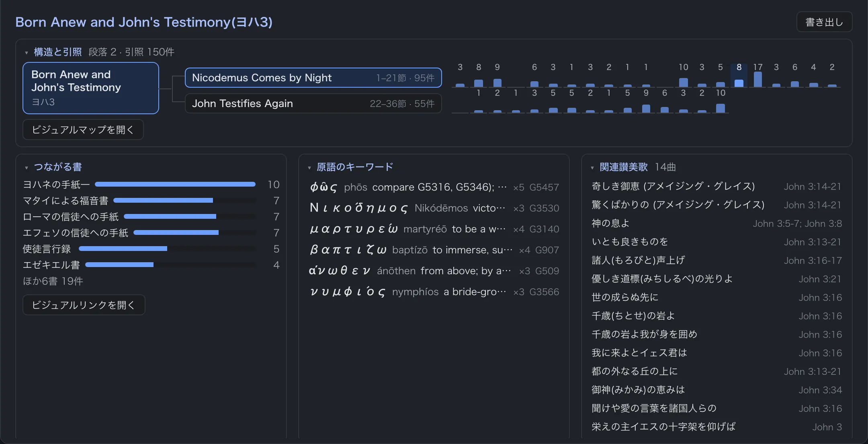This screenshot has height=444, width=868.
Task: Open ローマの信徒への手紙 row
Action: tap(151, 217)
